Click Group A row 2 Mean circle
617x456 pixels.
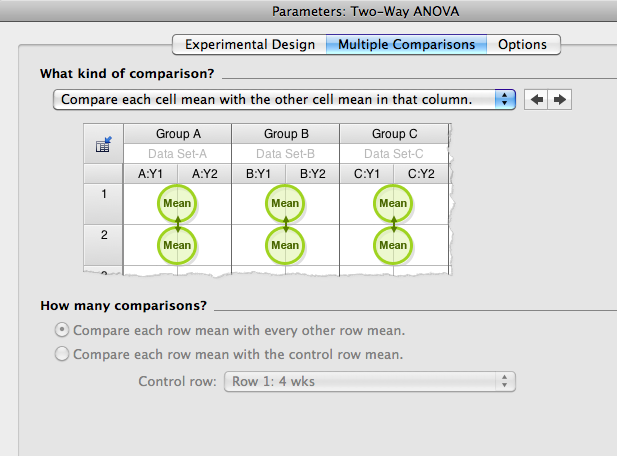pyautogui.click(x=177, y=245)
